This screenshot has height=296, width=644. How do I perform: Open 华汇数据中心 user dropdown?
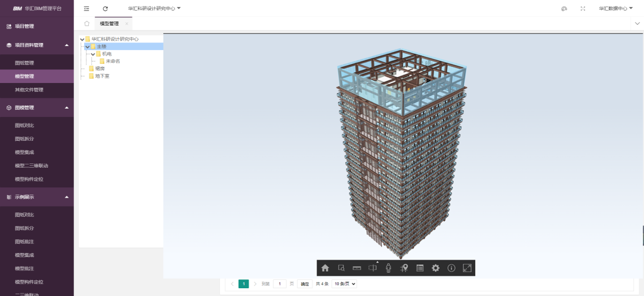(x=615, y=9)
